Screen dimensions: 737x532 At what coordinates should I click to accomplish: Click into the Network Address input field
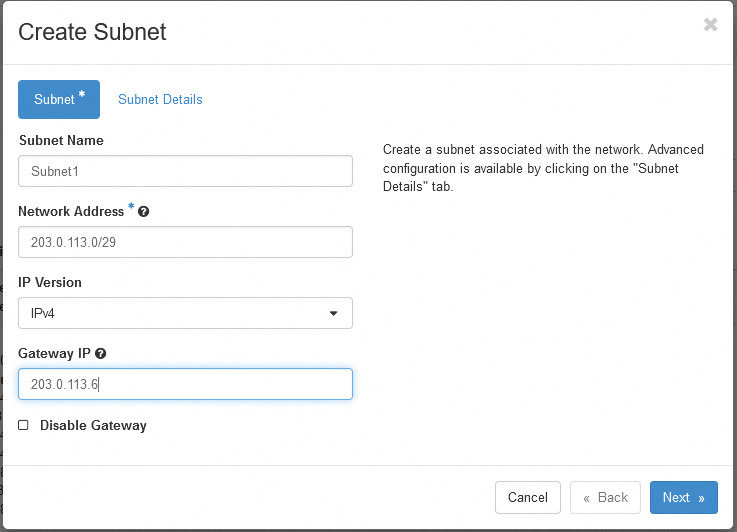pyautogui.click(x=185, y=242)
